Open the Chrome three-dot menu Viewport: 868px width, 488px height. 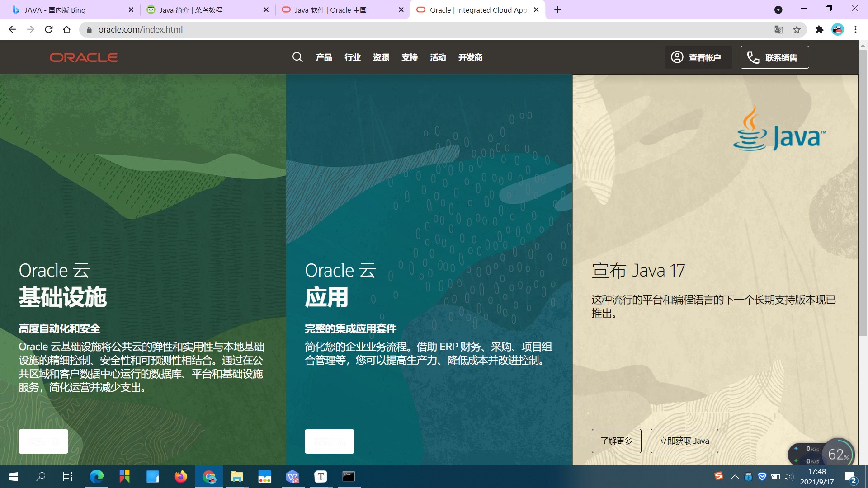pos(855,29)
